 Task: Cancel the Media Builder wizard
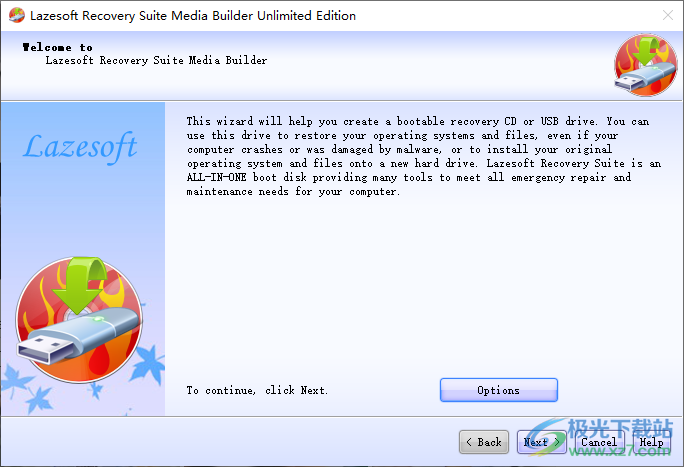(x=599, y=442)
